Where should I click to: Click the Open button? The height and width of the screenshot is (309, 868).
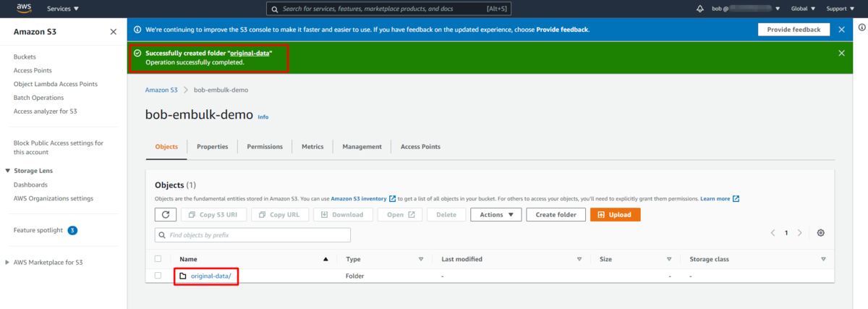pos(400,215)
